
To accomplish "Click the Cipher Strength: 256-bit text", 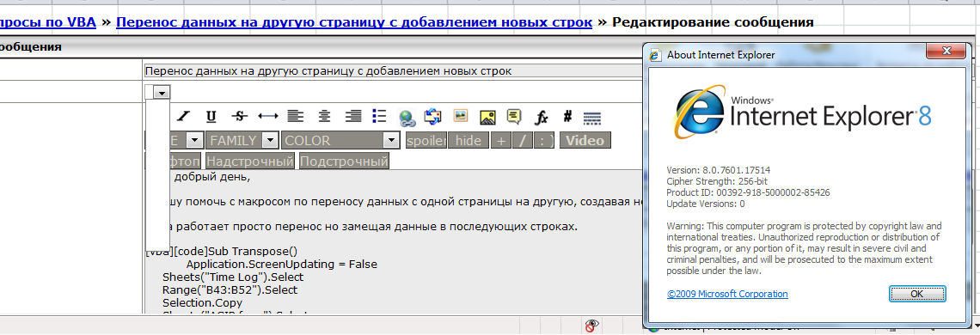I will point(717,181).
